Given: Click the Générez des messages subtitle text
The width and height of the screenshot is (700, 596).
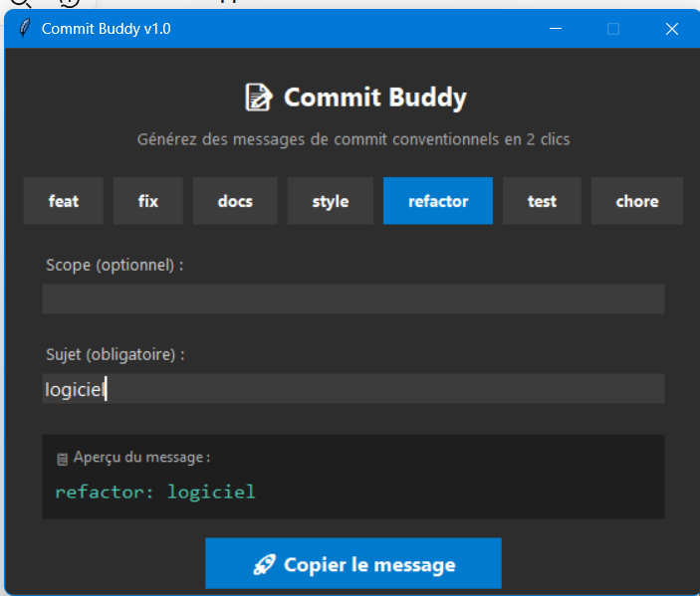Looking at the screenshot, I should [353, 139].
